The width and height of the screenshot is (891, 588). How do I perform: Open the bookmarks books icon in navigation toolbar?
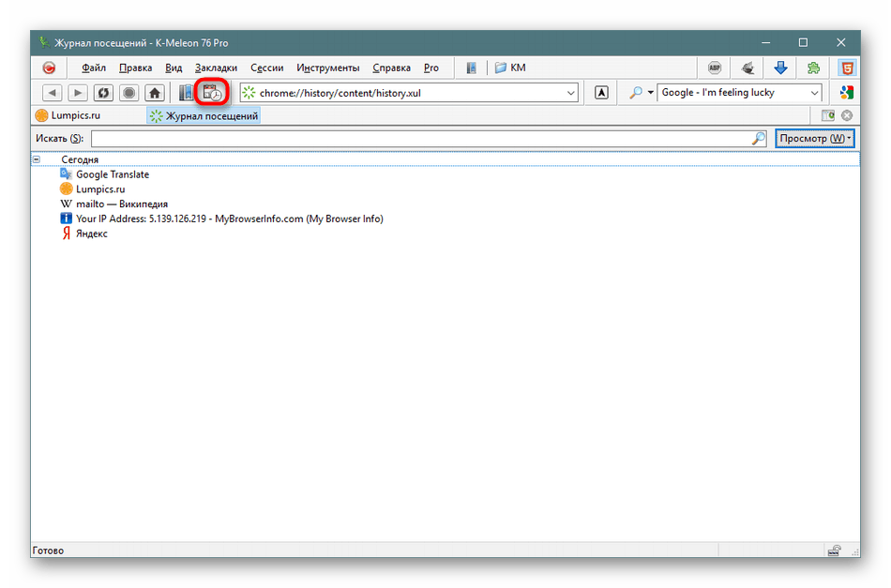point(186,93)
